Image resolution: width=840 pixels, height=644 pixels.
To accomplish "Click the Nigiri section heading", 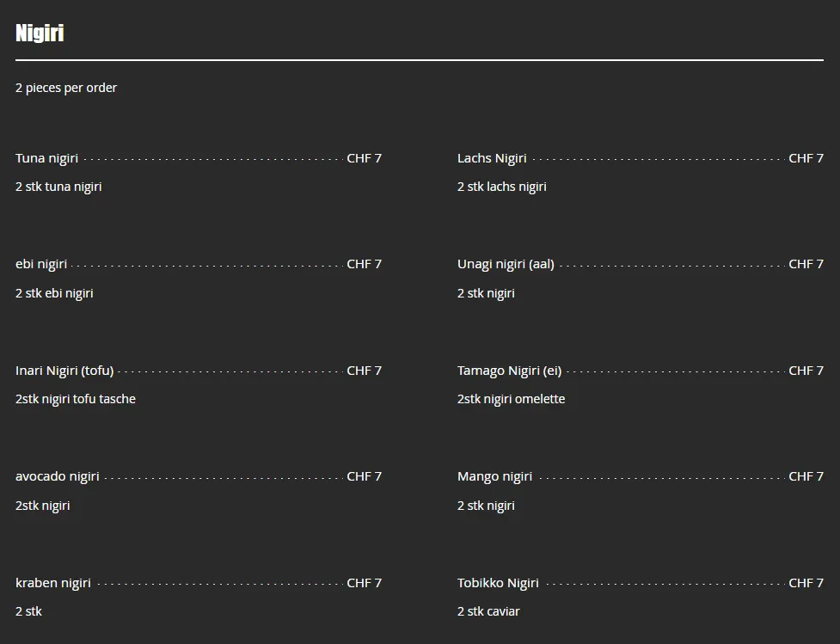I will 40,34.
